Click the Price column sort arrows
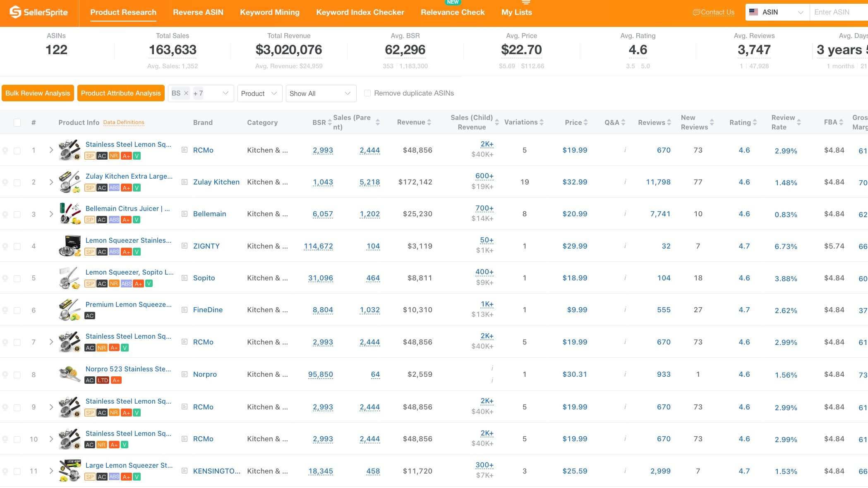Image resolution: width=868 pixels, height=488 pixels. [585, 122]
